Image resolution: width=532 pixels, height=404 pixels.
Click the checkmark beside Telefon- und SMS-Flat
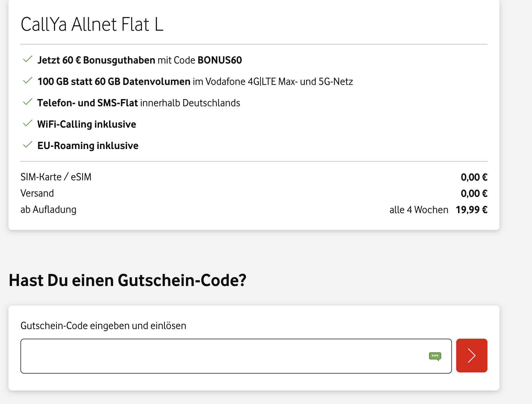coord(28,102)
